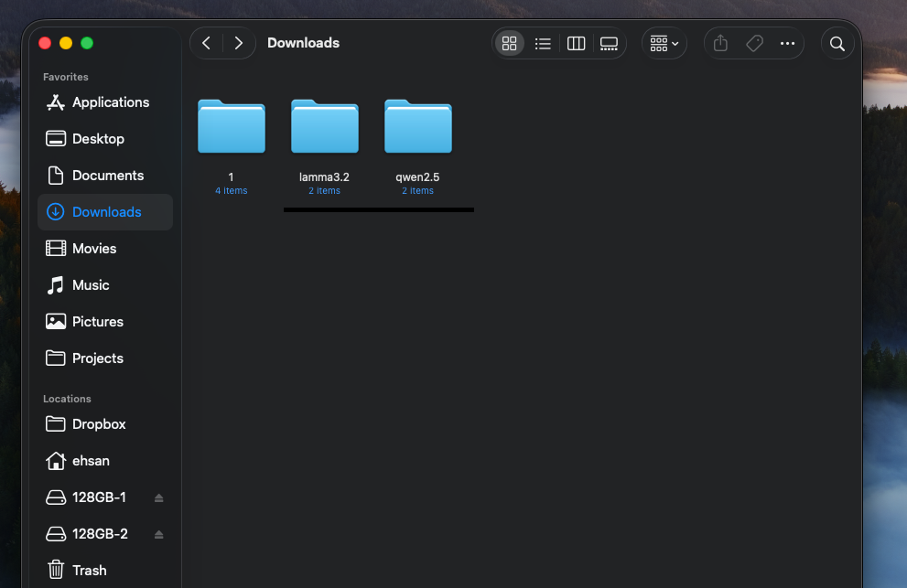Open the Edit Tags icon

pyautogui.click(x=754, y=43)
